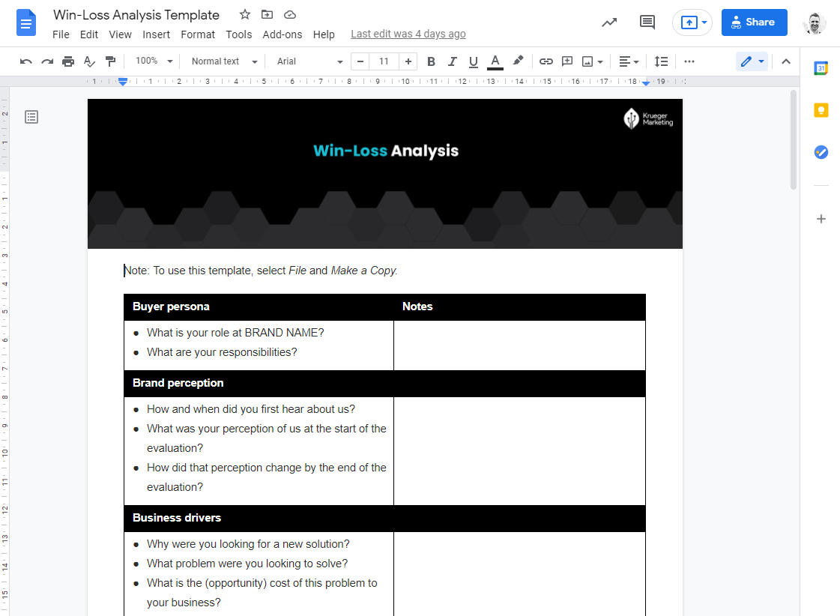Add a comment from toolbar
840x616 pixels.
coord(566,61)
